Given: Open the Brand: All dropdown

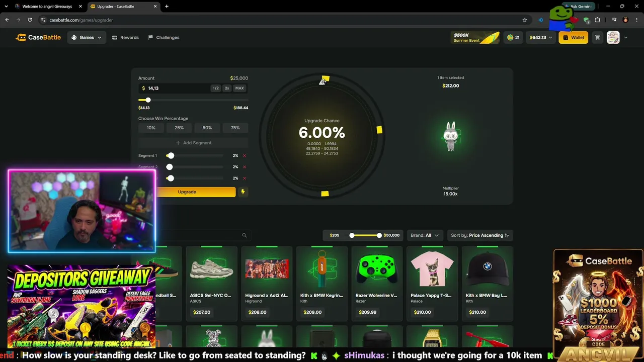Looking at the screenshot, I should [x=425, y=235].
